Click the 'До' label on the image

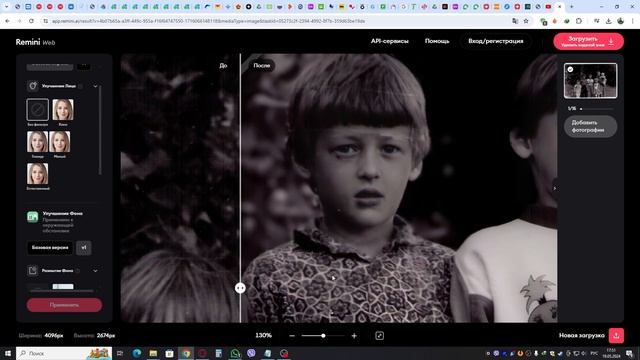223,65
